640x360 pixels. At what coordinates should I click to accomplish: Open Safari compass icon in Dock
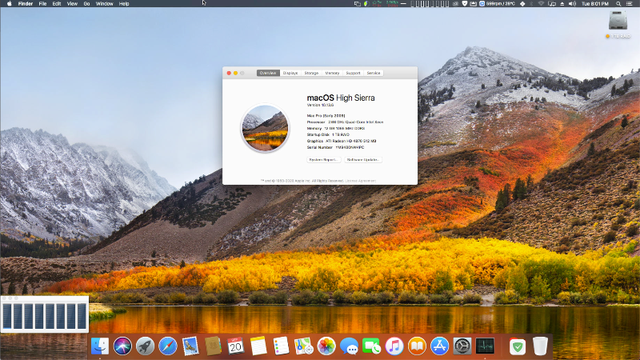pos(168,346)
